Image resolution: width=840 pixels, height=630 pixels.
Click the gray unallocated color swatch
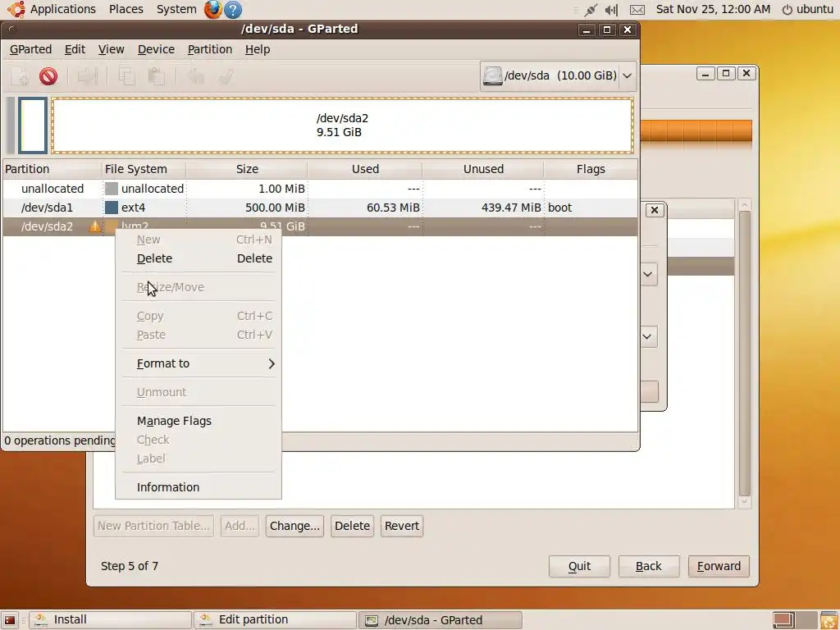pos(112,189)
